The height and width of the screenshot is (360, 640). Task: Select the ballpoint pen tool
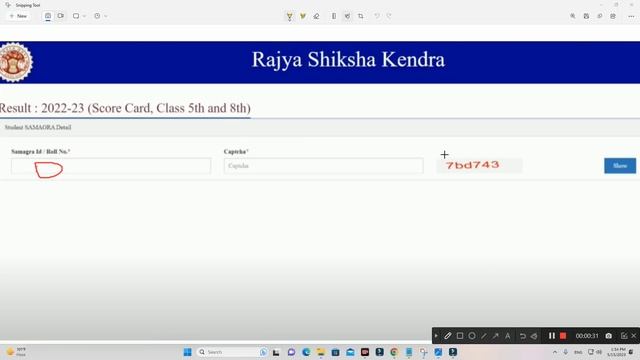coord(289,16)
